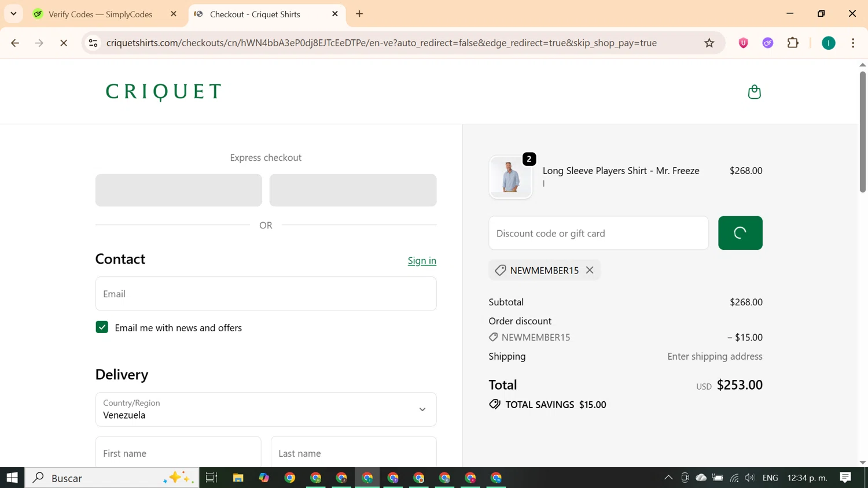Focus the First name field
Screen dimensions: 868x488
click(178, 453)
